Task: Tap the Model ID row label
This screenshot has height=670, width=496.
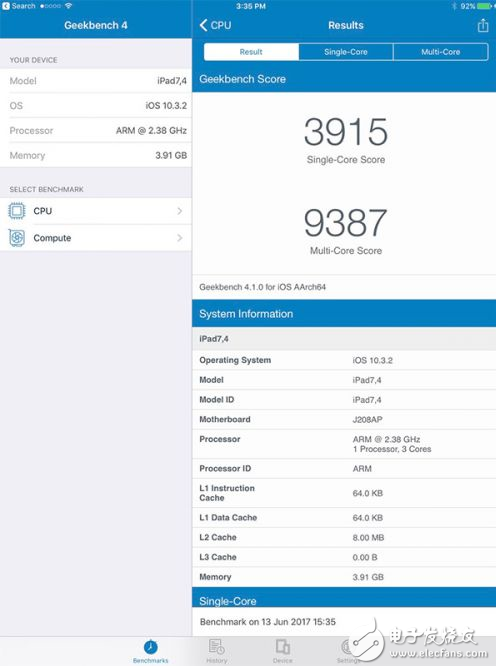Action: [x=217, y=400]
